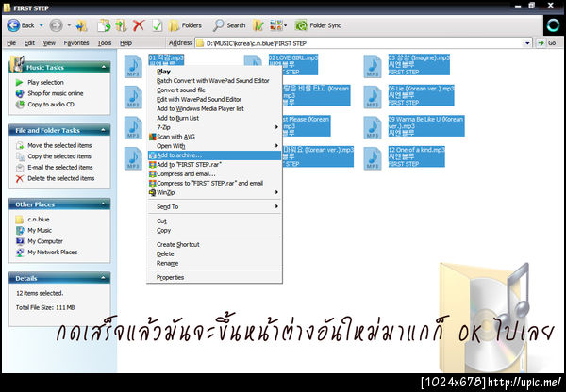Screen dimensions: 566x392
Task: Choose Properties in the context menu
Action: (214, 277)
